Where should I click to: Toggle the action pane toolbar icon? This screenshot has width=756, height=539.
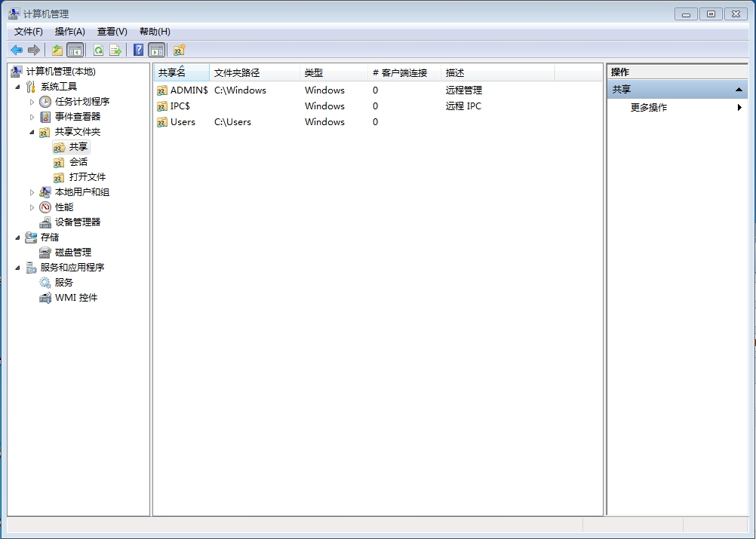click(156, 50)
